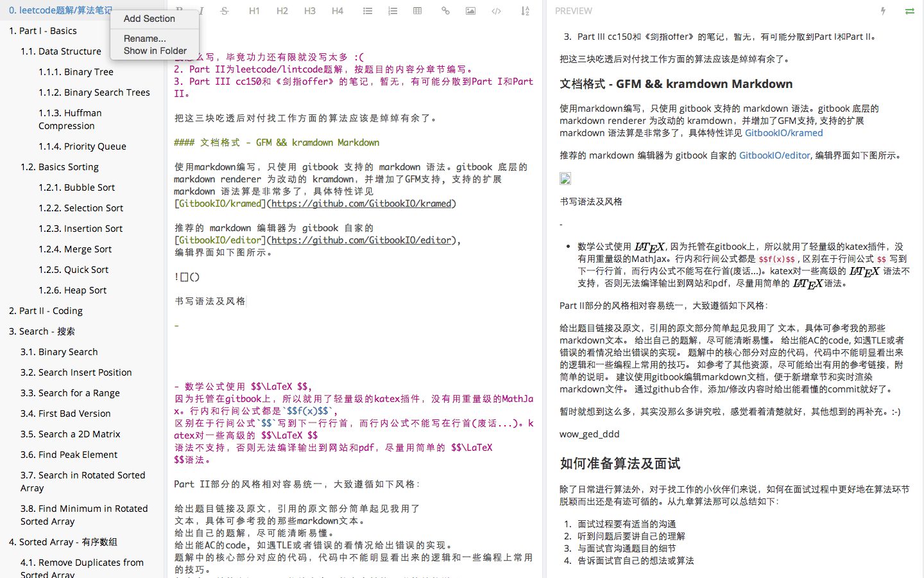Apply H2 heading style

point(282,10)
